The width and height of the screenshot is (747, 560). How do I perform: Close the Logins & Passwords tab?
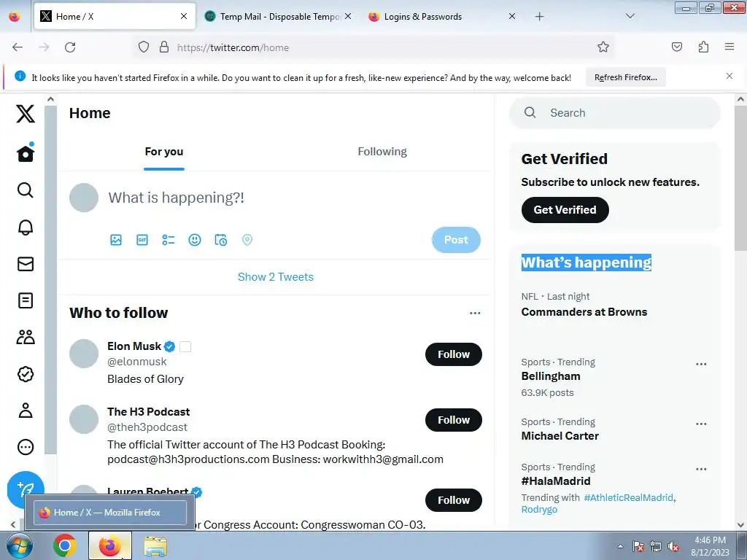click(x=511, y=16)
